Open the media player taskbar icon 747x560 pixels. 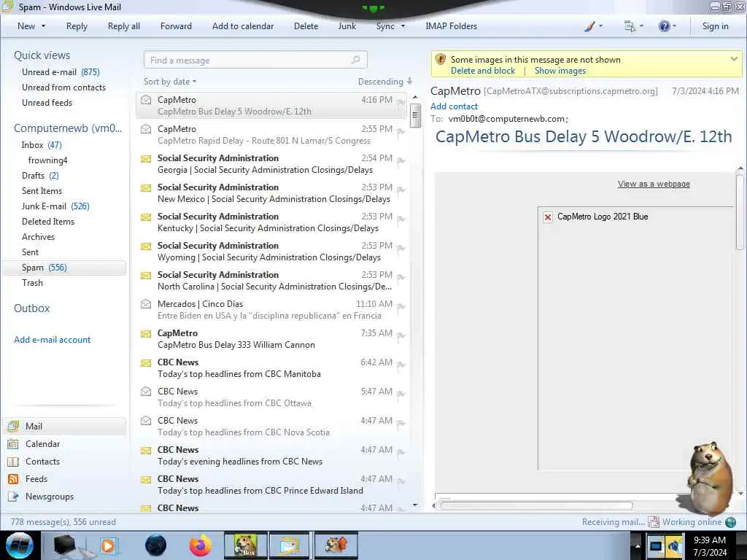click(108, 545)
